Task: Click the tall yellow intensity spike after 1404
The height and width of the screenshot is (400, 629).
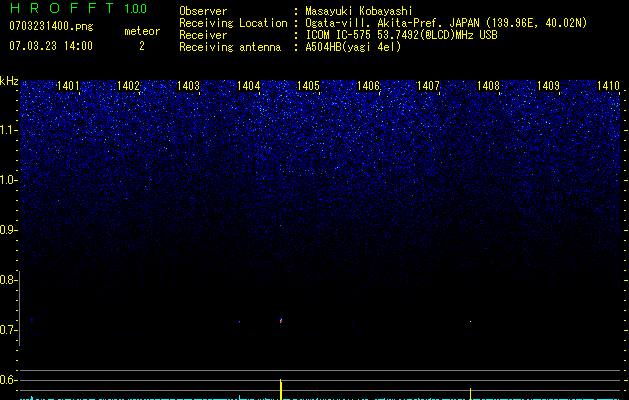Action: click(281, 389)
